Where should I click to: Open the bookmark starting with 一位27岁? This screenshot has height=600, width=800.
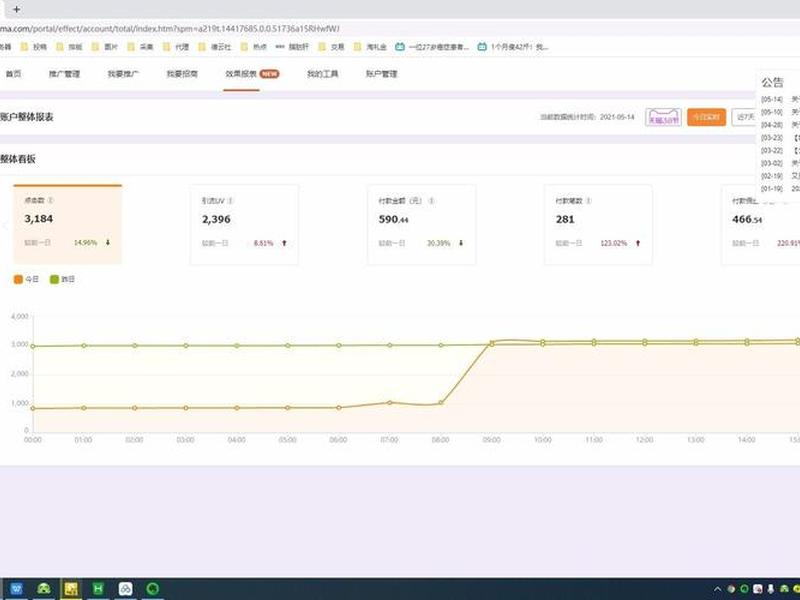[433, 47]
